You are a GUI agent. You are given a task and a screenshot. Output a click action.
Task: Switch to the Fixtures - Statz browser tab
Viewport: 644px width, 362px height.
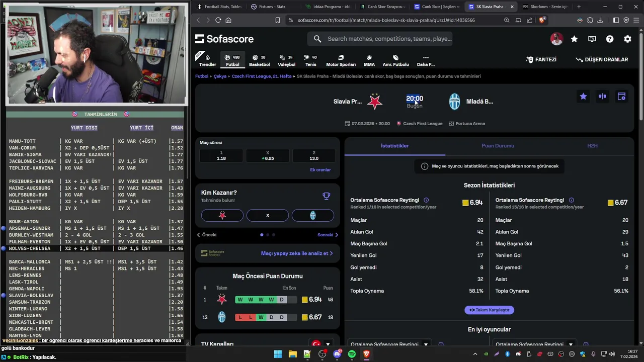click(272, 7)
